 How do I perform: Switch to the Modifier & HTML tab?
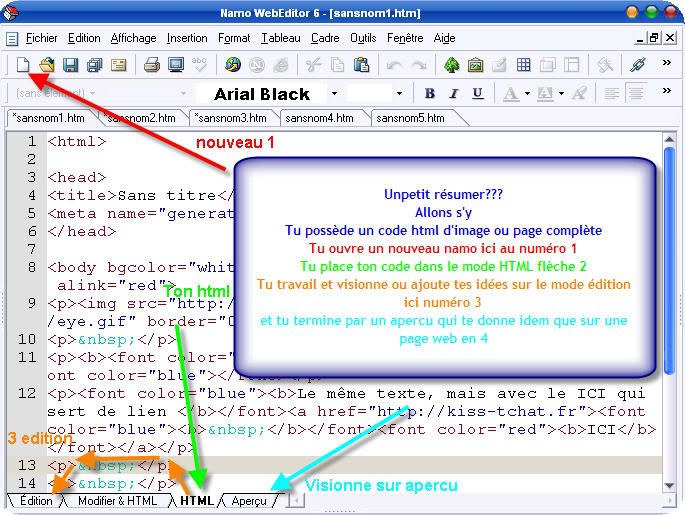[117, 501]
